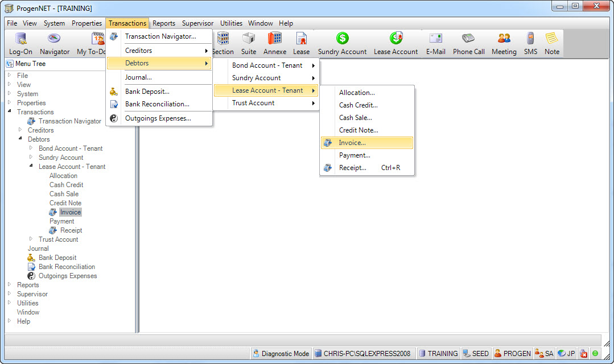This screenshot has height=364, width=614.
Task: Select Journal in Menu Tree
Action: (38, 249)
